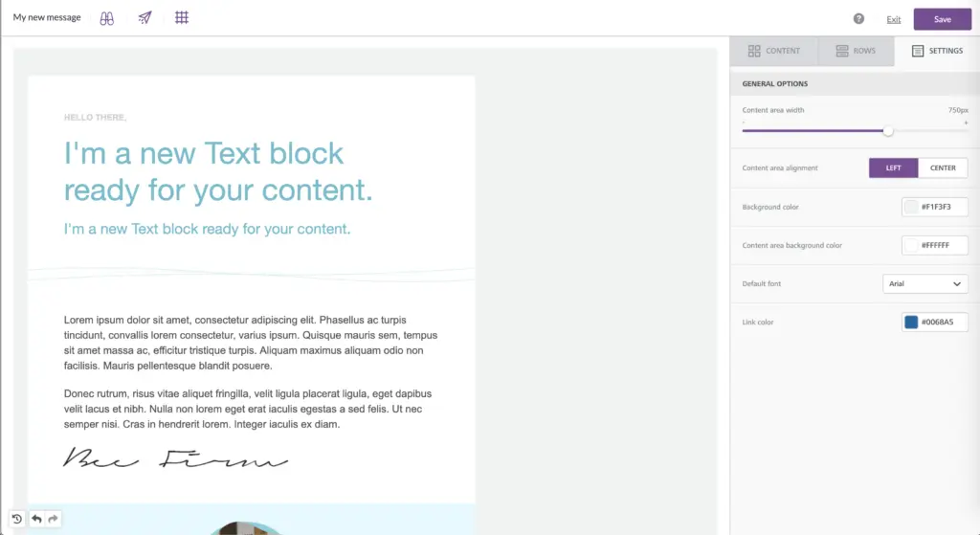The image size is (980, 535).
Task: Switch to the Content tab
Action: (773, 51)
